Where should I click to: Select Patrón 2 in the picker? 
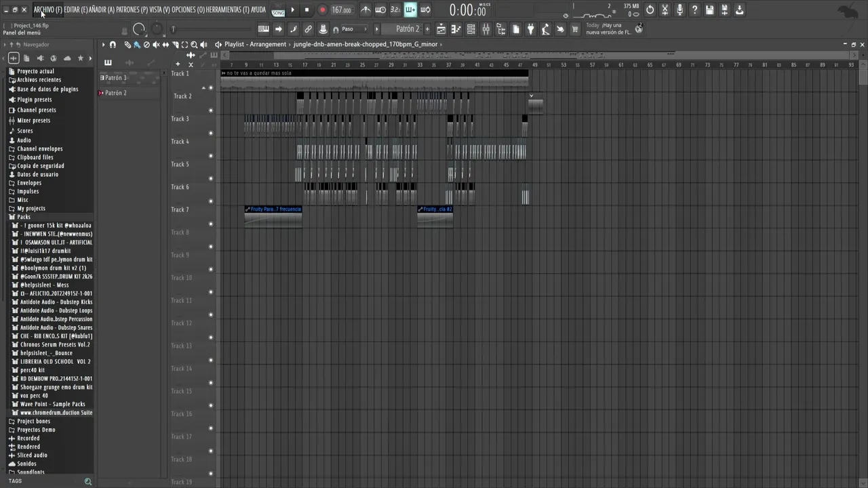[x=130, y=93]
